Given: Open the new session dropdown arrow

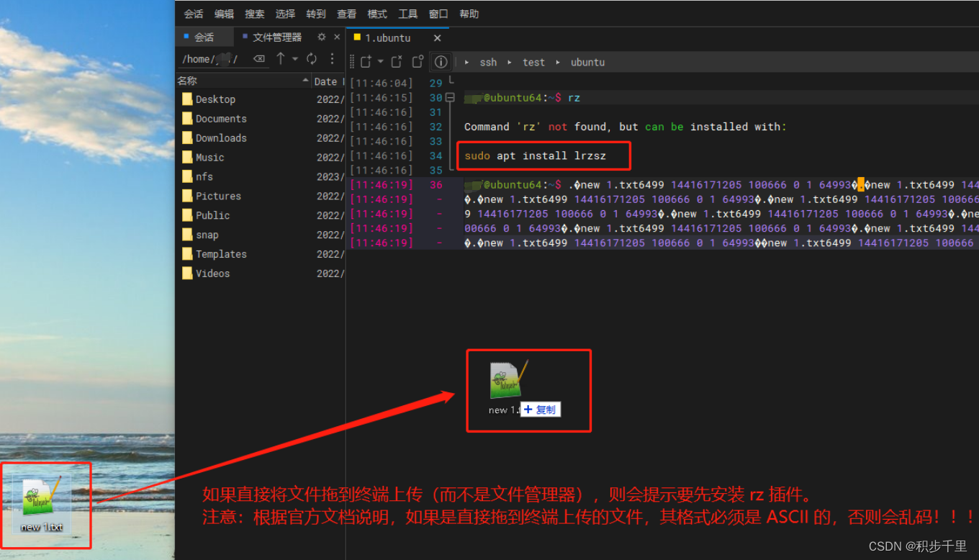Looking at the screenshot, I should click(380, 62).
